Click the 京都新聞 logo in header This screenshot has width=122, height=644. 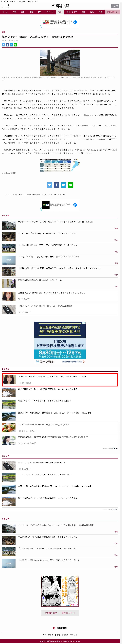click(60, 6)
